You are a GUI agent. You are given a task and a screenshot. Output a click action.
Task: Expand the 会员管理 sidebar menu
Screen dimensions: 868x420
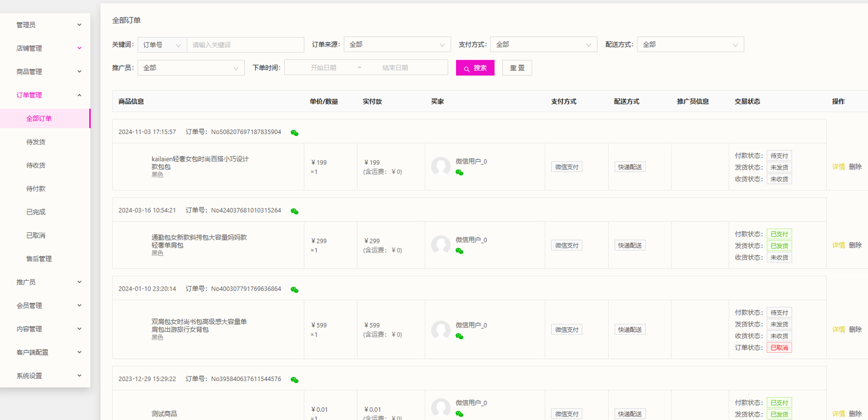45,305
